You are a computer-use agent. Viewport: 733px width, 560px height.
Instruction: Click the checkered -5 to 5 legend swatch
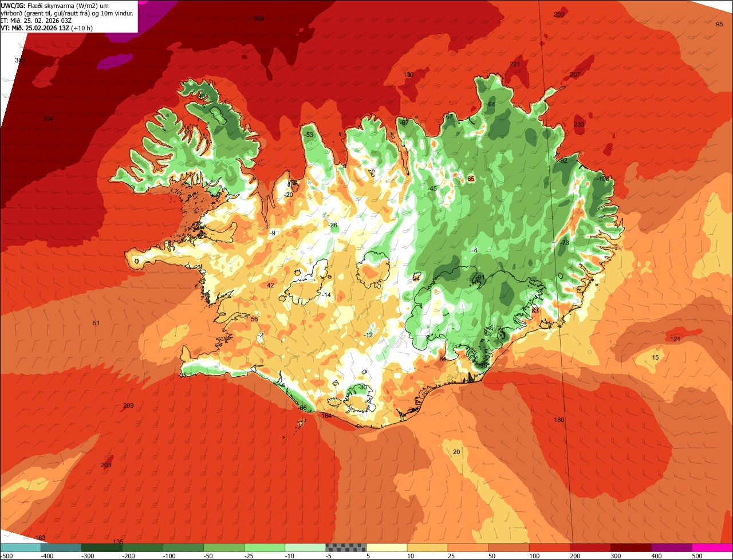[x=346, y=547]
